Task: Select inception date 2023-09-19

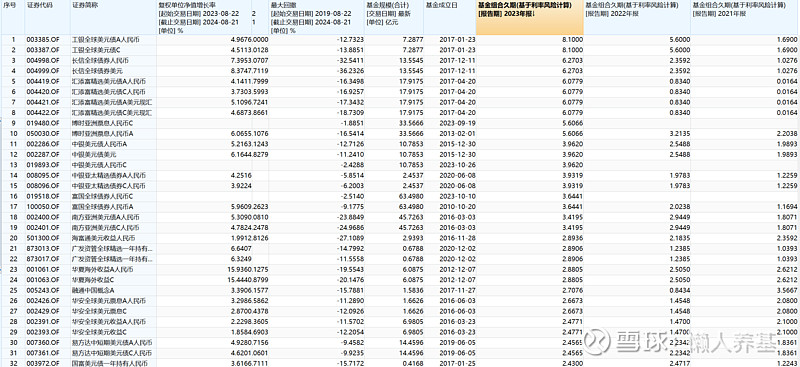Action: (x=457, y=123)
